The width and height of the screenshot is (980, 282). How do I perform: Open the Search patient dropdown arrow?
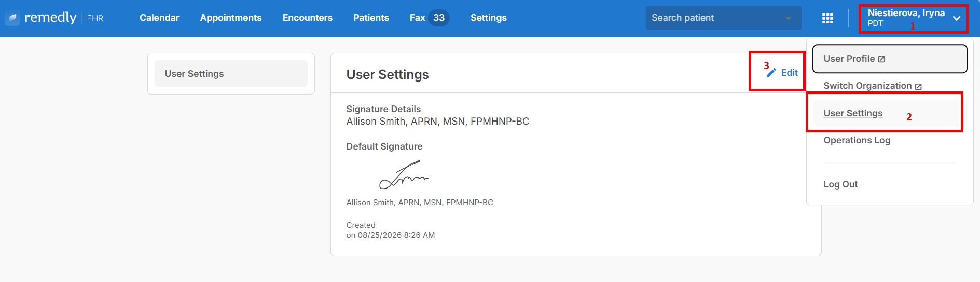tap(788, 18)
